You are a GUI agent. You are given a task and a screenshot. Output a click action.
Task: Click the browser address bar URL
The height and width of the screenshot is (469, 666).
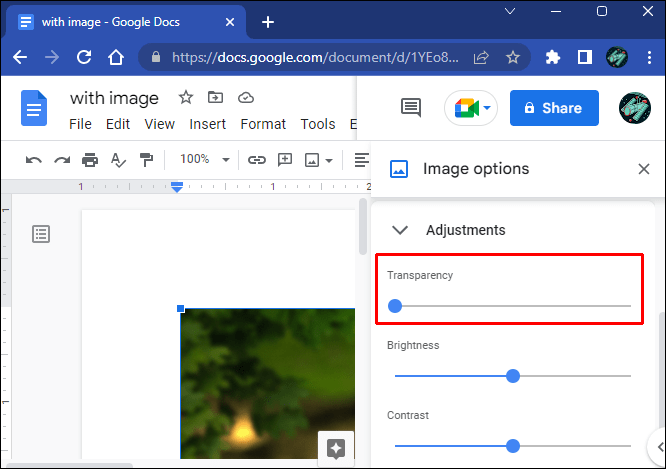pos(310,57)
